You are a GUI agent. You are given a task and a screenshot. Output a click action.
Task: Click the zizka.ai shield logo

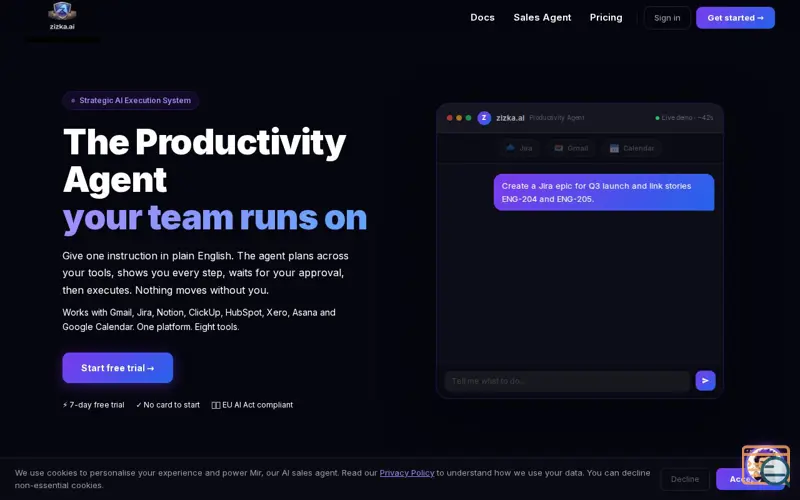click(62, 16)
